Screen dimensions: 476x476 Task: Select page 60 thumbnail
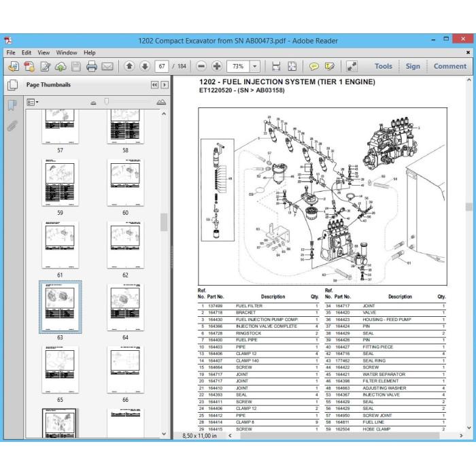(125, 182)
